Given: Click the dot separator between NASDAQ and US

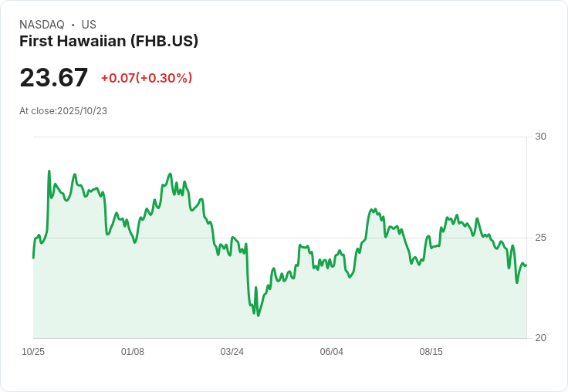Looking at the screenshot, I should [x=73, y=25].
